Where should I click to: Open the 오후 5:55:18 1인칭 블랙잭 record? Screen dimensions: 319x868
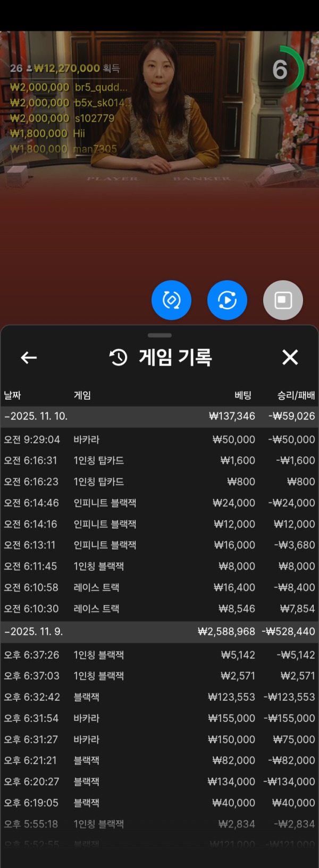[159, 824]
